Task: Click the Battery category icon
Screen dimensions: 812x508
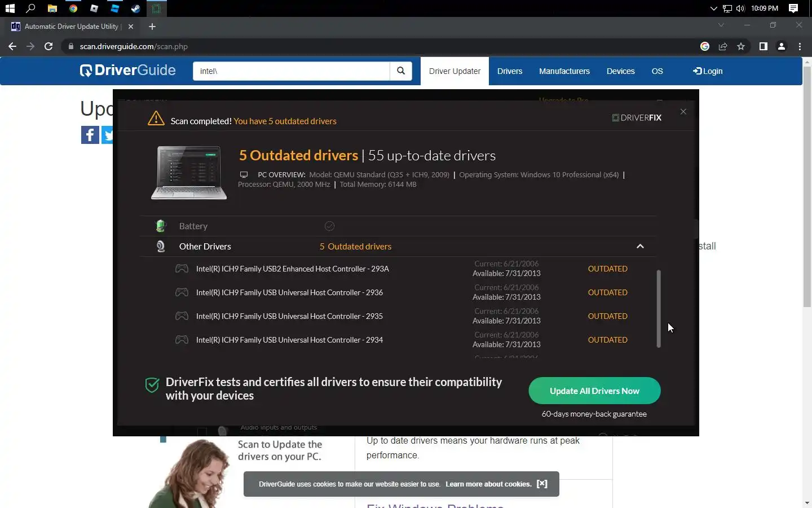Action: click(161, 226)
